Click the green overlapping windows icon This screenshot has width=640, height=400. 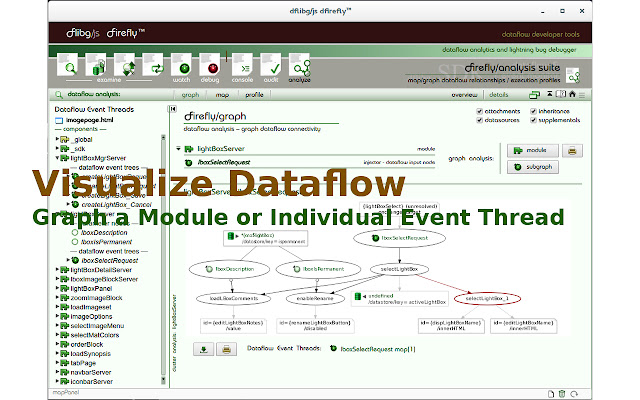pyautogui.click(x=534, y=95)
